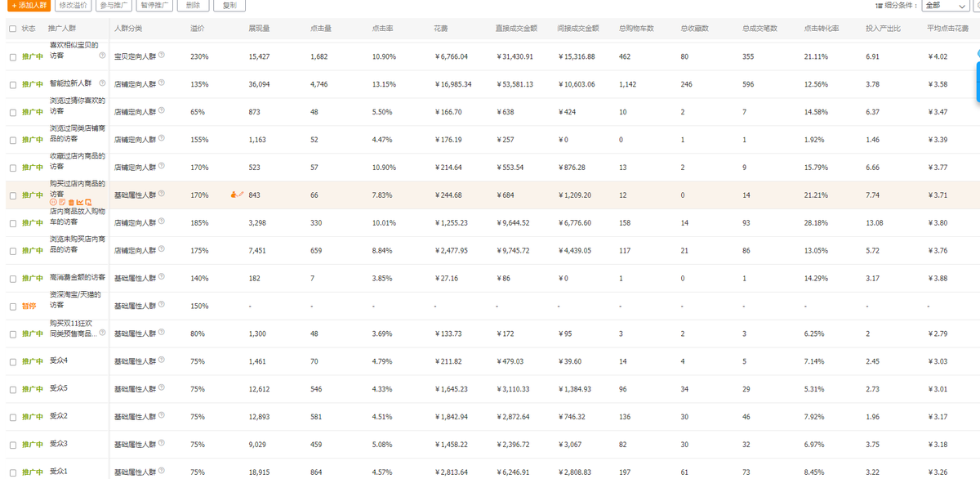Click the 参与推广 button
The height and width of the screenshot is (479, 980).
114,5
